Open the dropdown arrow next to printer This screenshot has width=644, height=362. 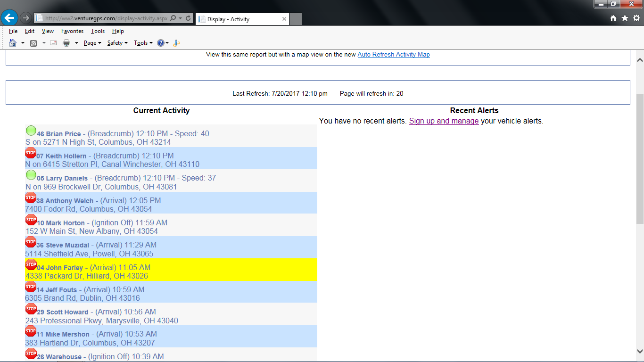coord(76,43)
